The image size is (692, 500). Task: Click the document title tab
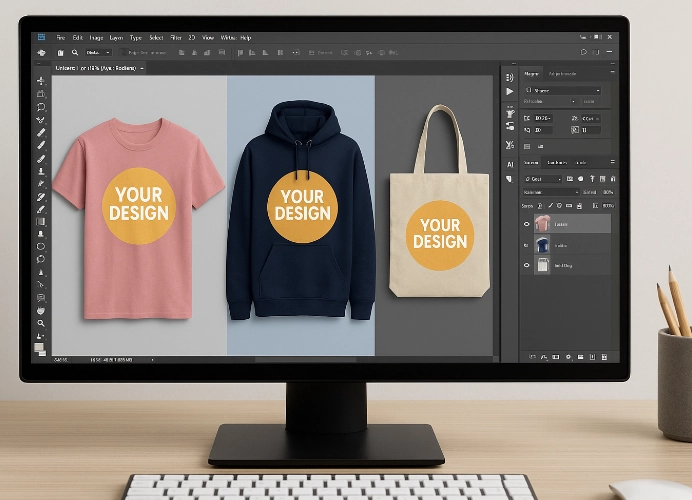click(95, 68)
